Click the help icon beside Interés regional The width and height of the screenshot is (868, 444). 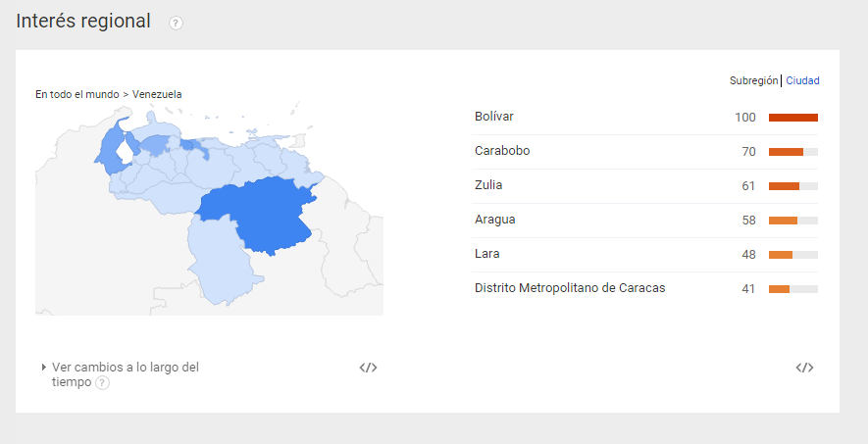pos(176,23)
